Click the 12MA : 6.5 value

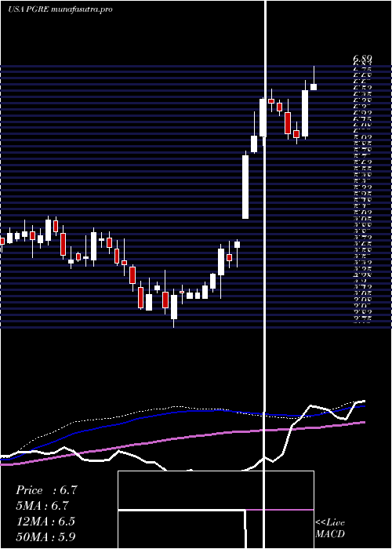[x=45, y=522]
